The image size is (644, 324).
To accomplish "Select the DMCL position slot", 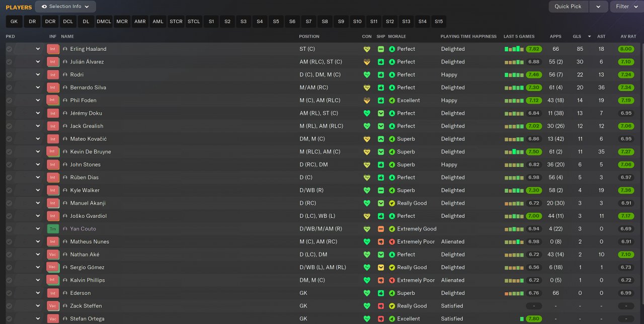I will click(x=104, y=22).
